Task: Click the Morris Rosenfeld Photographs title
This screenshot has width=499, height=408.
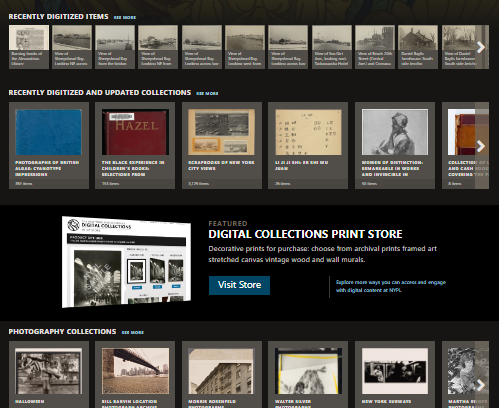Action: 212,403
